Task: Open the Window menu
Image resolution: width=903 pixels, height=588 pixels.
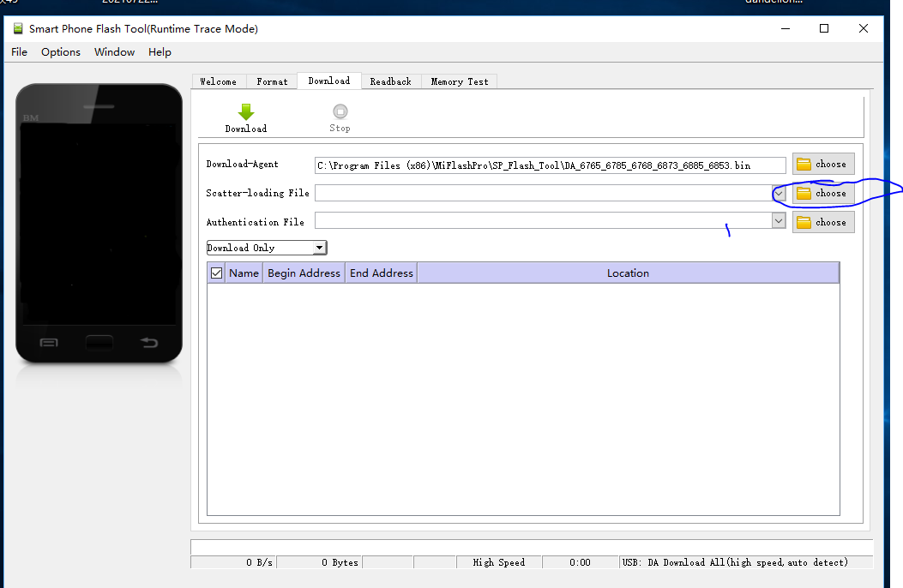Action: coord(114,51)
